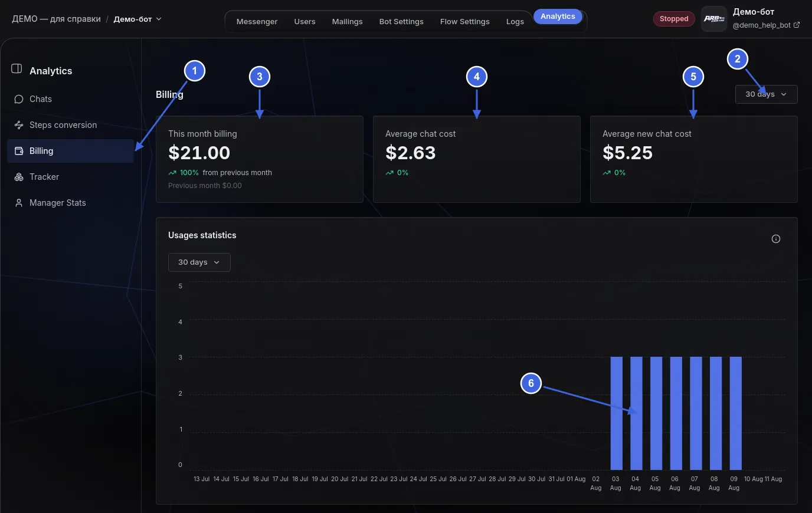The width and height of the screenshot is (812, 513).
Task: Click the Stopped status badge
Action: (x=674, y=19)
